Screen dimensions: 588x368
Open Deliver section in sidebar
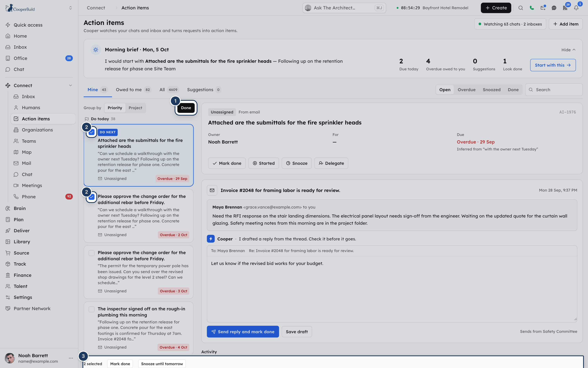coord(22,230)
